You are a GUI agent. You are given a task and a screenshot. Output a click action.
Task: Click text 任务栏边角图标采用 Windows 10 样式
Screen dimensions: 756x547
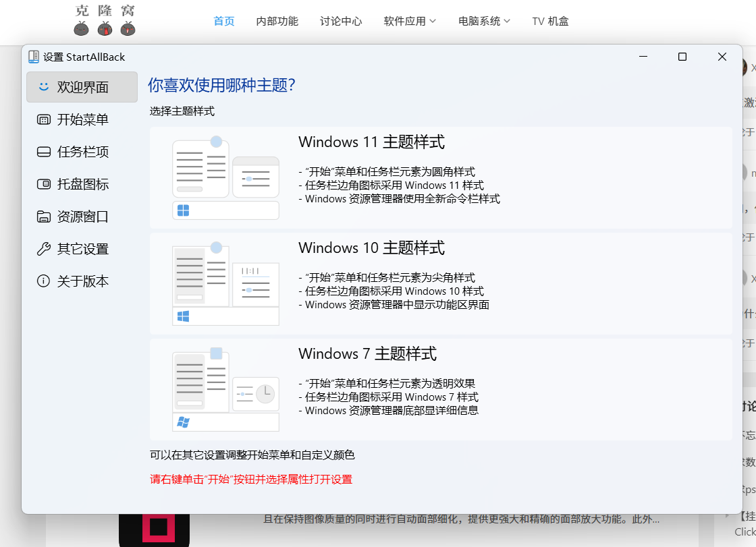[394, 291]
